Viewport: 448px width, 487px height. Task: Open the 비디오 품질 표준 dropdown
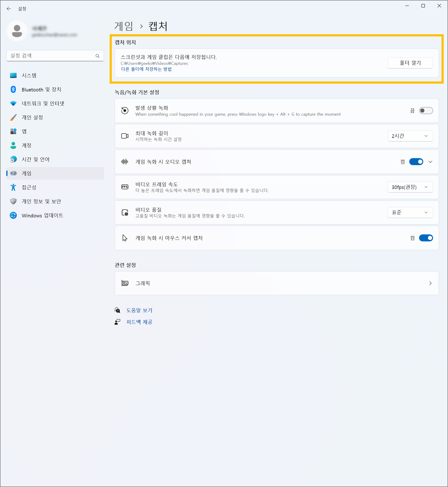pos(410,213)
